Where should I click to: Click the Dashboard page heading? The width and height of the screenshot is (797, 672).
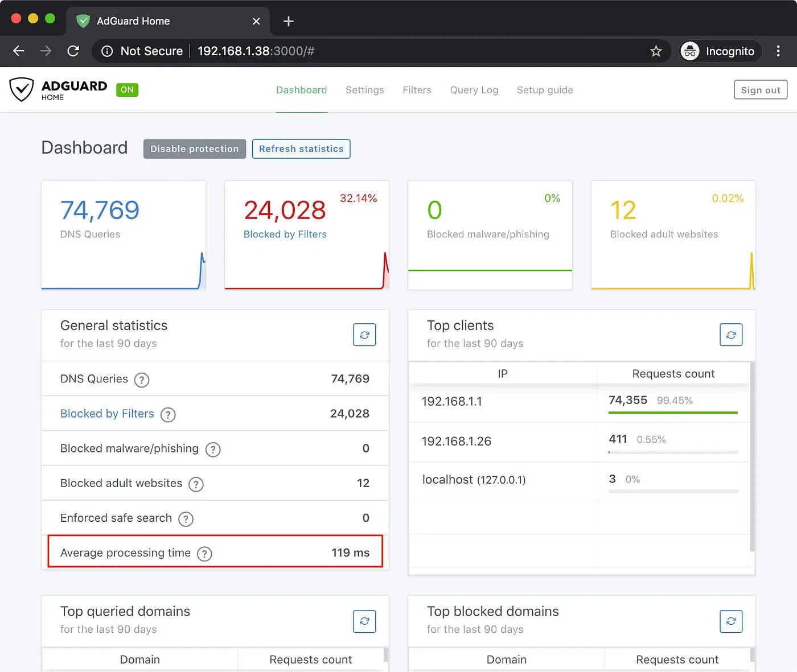click(85, 148)
